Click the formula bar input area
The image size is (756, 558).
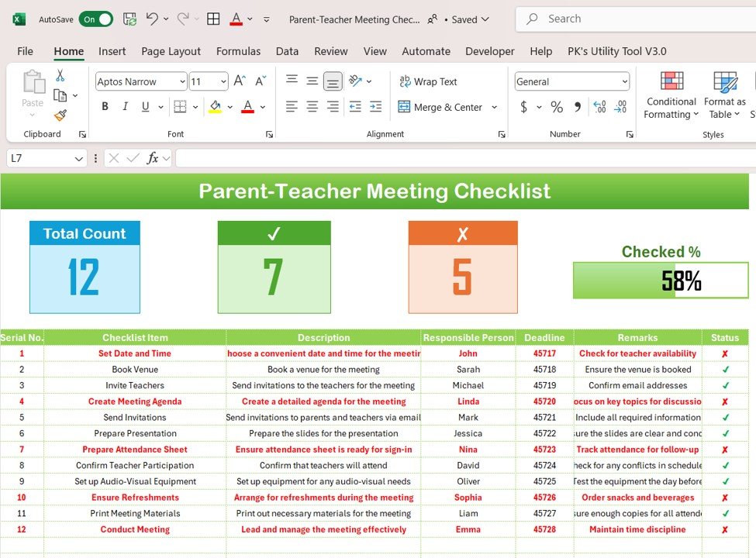point(465,158)
